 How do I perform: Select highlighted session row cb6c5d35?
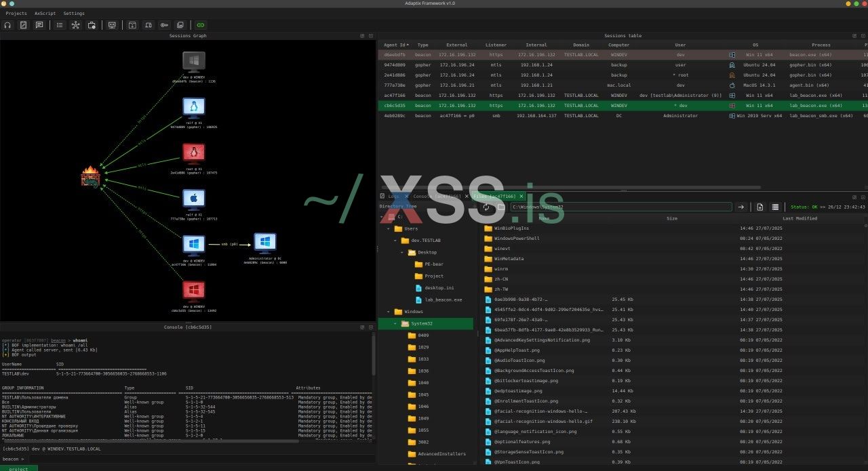[623, 106]
